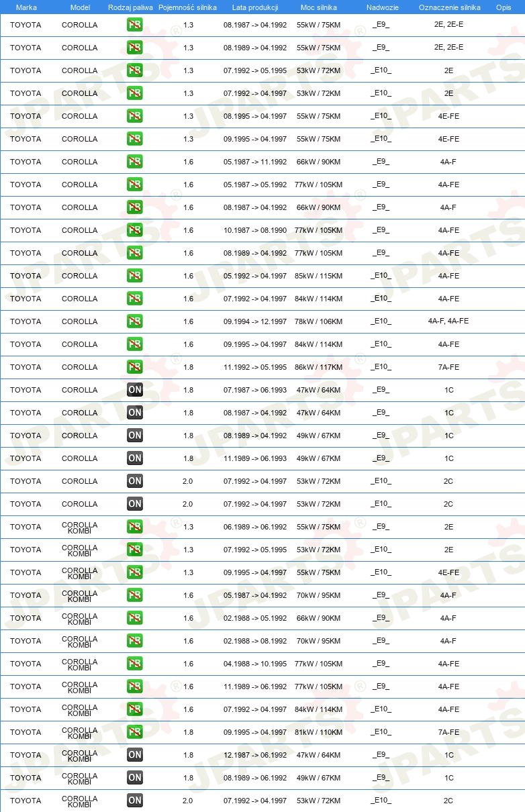Click petrol icon for Corolla 1.3 09.1995 -> 04.1997 non-Kombi
Screen dimensions: 525x812
tap(135, 139)
